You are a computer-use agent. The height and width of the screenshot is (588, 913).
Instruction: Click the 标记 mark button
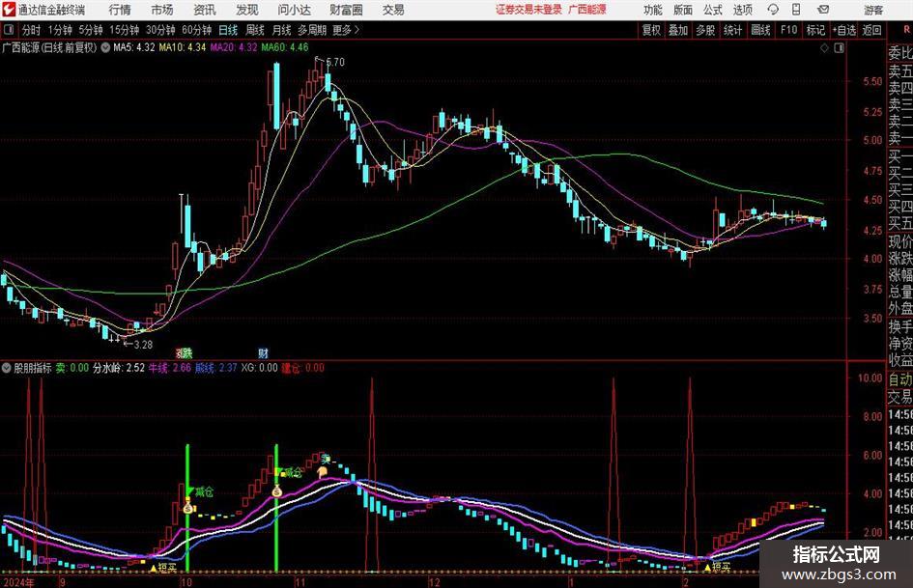(815, 30)
